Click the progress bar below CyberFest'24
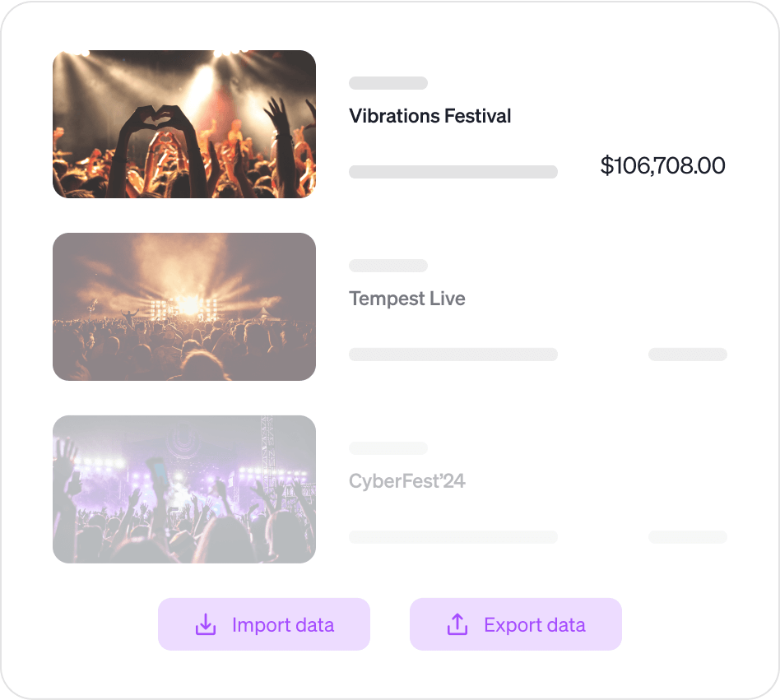This screenshot has width=780, height=700. click(x=453, y=536)
